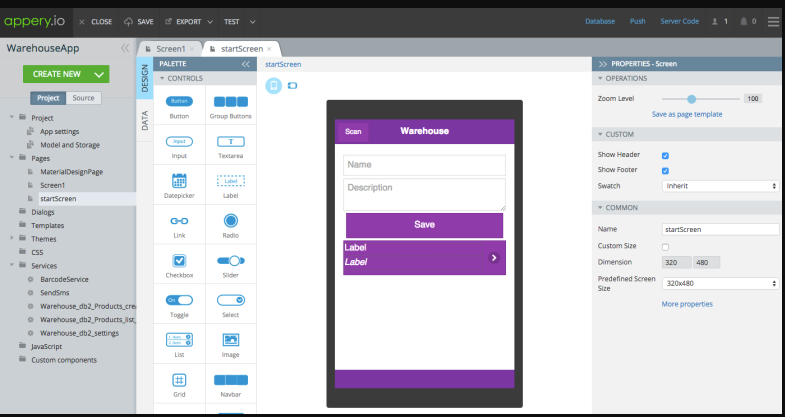Open the vertical Data tab
The image size is (785, 417).
click(x=145, y=121)
